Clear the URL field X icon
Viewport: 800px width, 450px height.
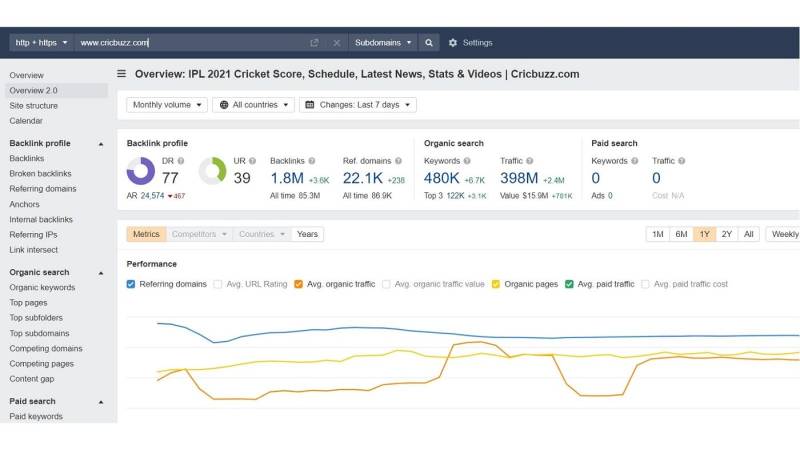pos(337,43)
